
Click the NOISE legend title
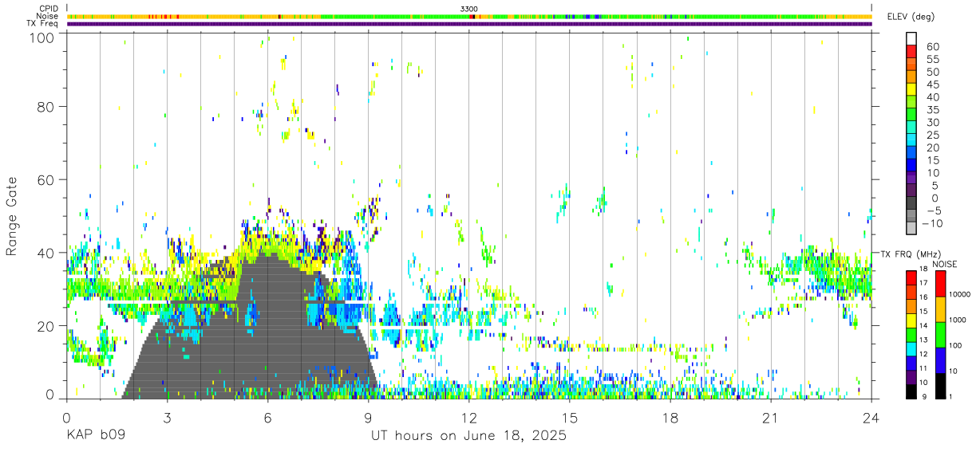pos(945,264)
